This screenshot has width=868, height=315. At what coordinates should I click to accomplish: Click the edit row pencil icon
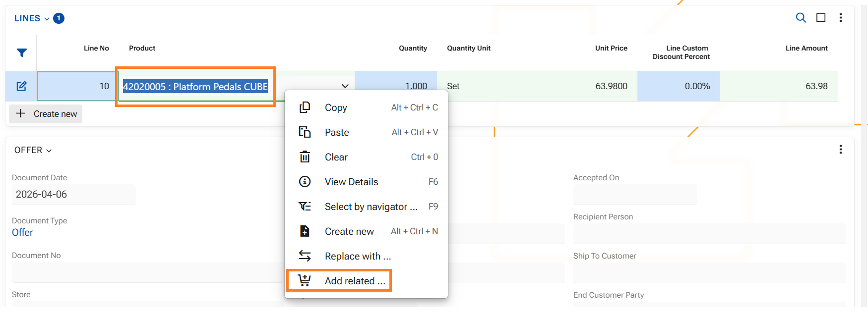point(21,86)
